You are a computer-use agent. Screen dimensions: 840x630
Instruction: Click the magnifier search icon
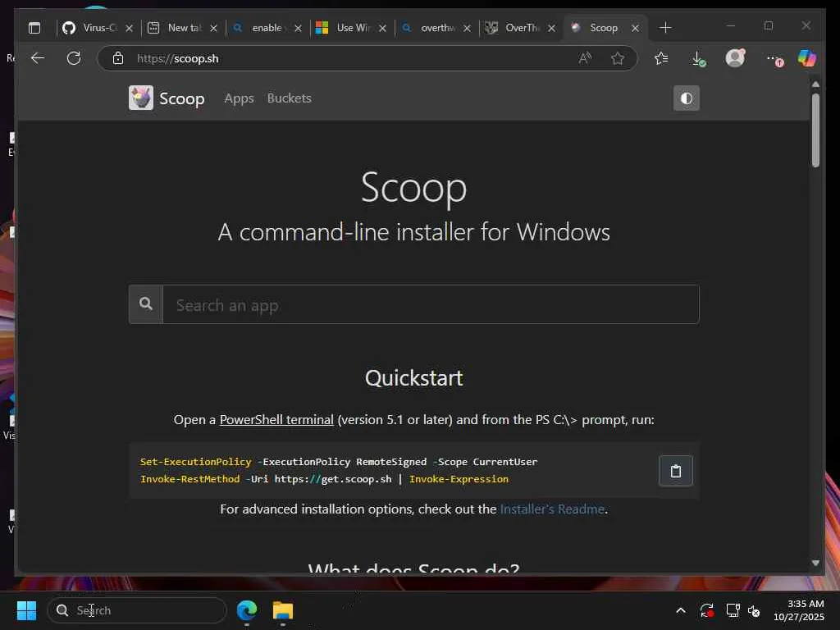[x=146, y=304]
